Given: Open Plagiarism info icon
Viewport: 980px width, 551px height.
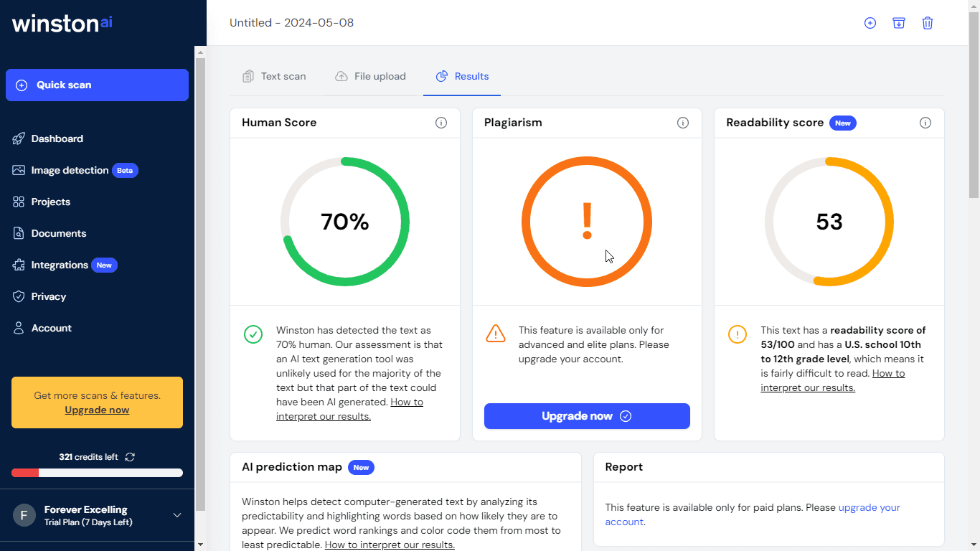Looking at the screenshot, I should 683,123.
